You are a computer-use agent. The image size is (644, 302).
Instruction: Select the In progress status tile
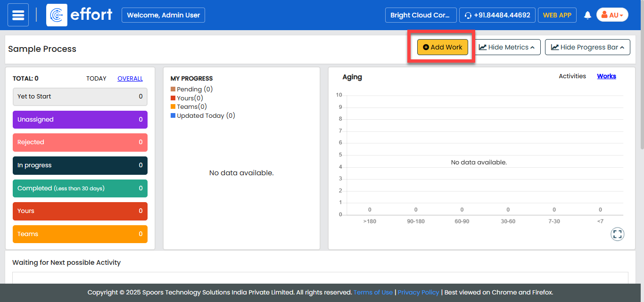click(x=80, y=165)
